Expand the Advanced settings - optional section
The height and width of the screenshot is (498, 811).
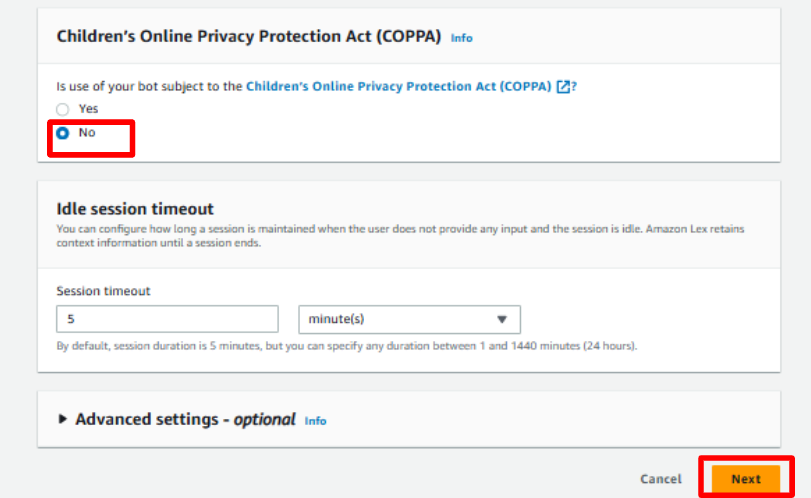pos(185,420)
